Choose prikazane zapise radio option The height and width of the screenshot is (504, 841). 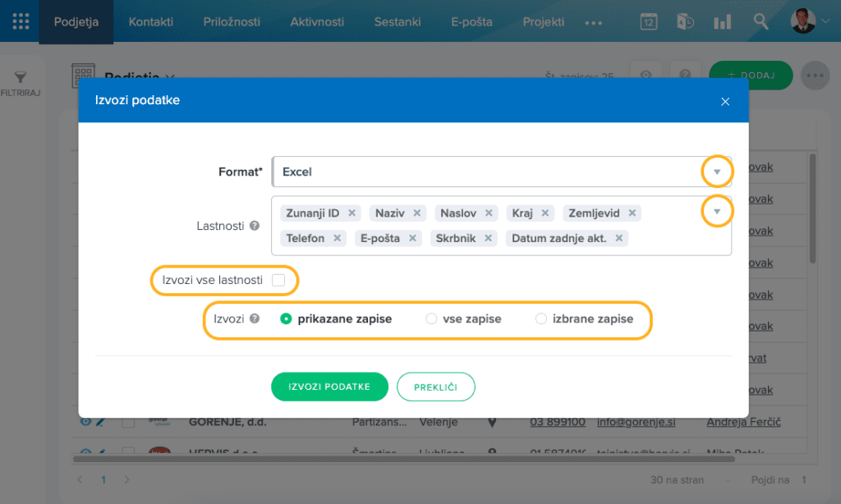286,319
